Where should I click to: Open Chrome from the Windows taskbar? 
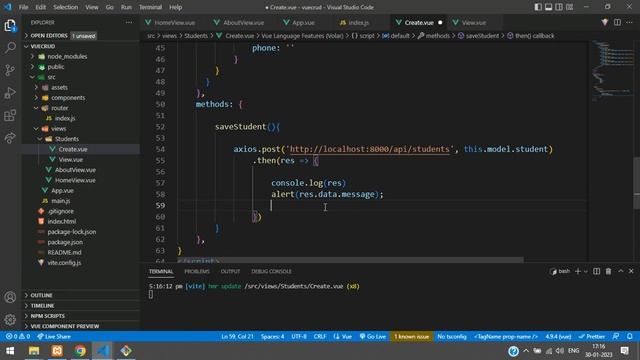[x=80, y=351]
